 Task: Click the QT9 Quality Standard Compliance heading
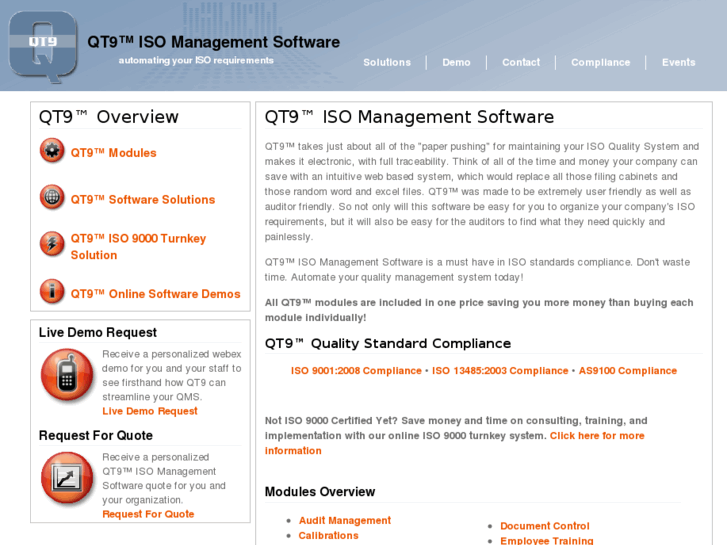tap(388, 344)
